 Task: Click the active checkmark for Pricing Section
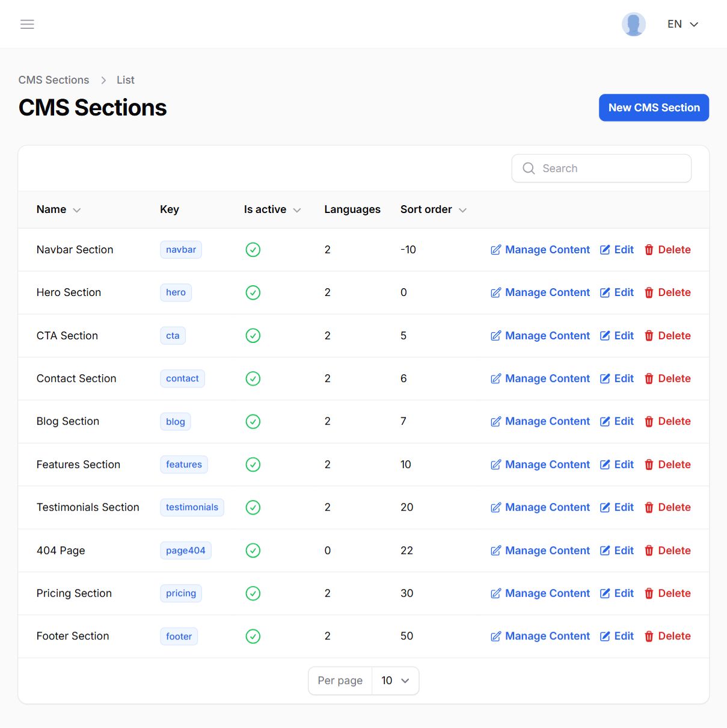(x=253, y=593)
